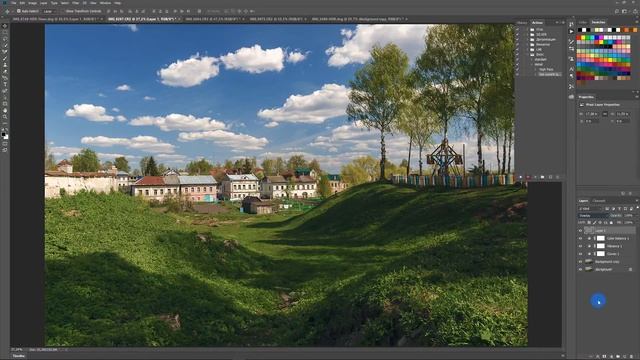Select the Lasso tool
Screen dimensions: 640x360
(x=4, y=40)
